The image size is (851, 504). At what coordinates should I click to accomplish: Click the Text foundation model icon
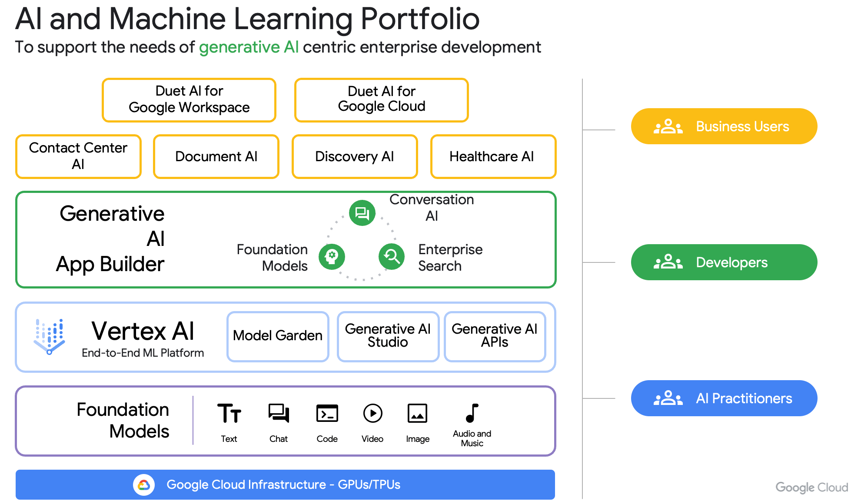(x=229, y=413)
